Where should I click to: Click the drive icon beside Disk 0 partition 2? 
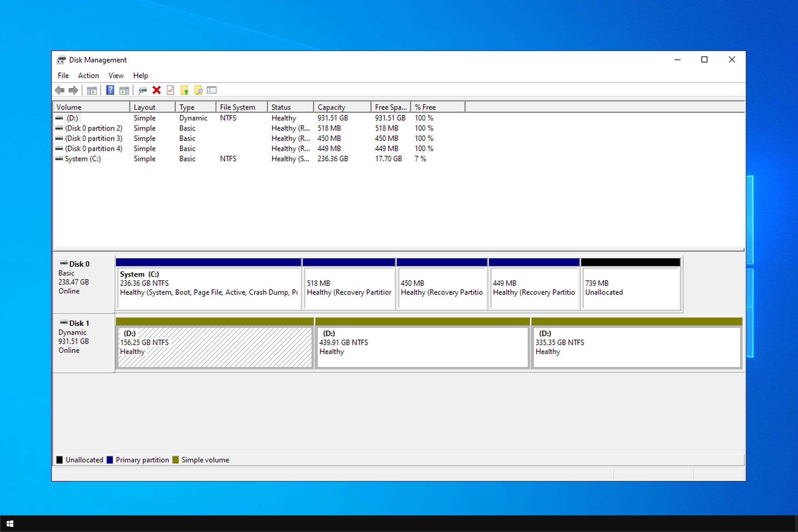(x=59, y=128)
